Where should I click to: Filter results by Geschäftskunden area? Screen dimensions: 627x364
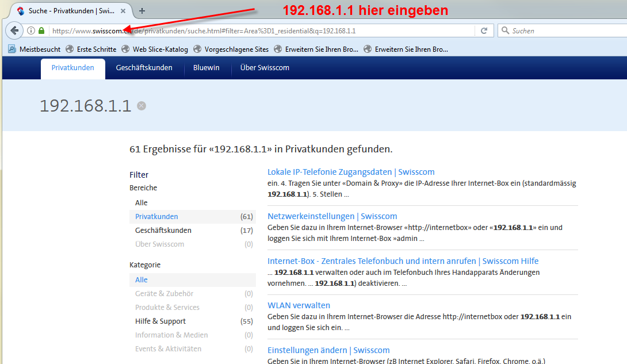(x=163, y=231)
